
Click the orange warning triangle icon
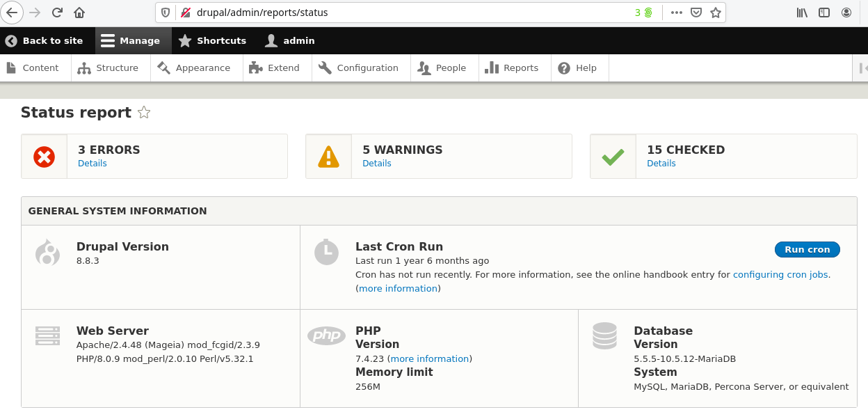(328, 157)
